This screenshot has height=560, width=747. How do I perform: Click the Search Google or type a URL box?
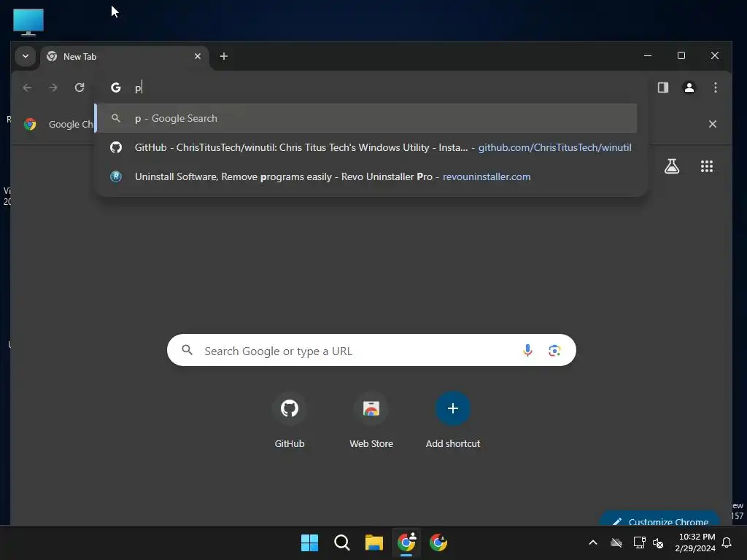click(371, 351)
